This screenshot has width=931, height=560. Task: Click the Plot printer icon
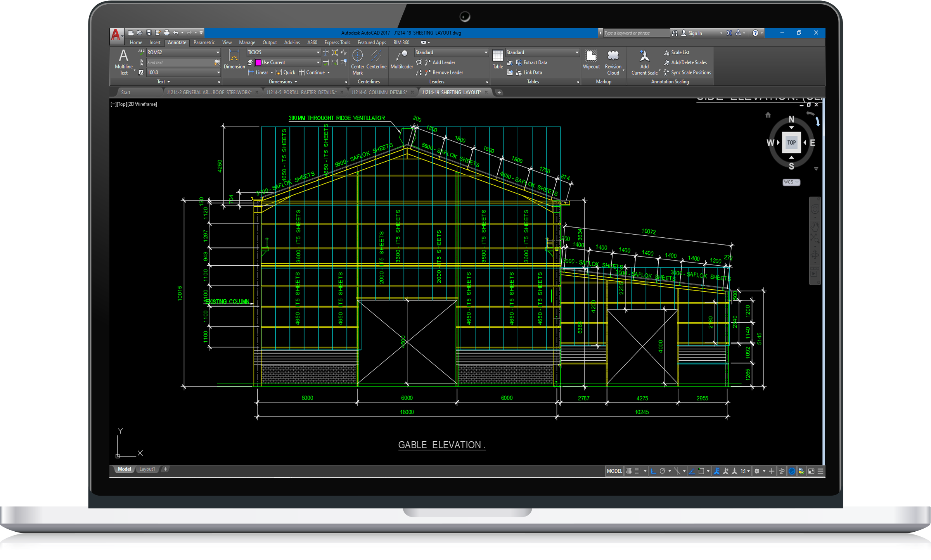point(167,33)
